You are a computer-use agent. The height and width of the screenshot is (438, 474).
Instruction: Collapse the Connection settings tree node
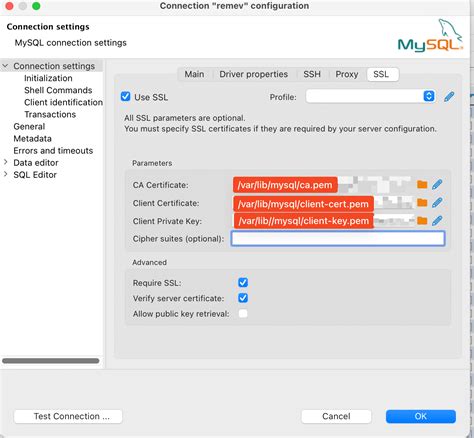click(5, 66)
